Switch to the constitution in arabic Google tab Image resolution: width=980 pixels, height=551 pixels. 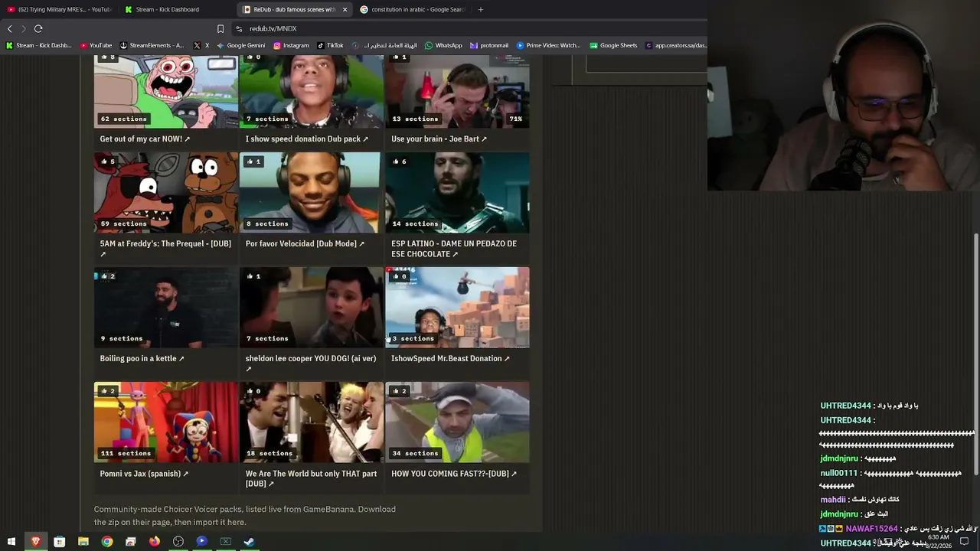tap(412, 10)
